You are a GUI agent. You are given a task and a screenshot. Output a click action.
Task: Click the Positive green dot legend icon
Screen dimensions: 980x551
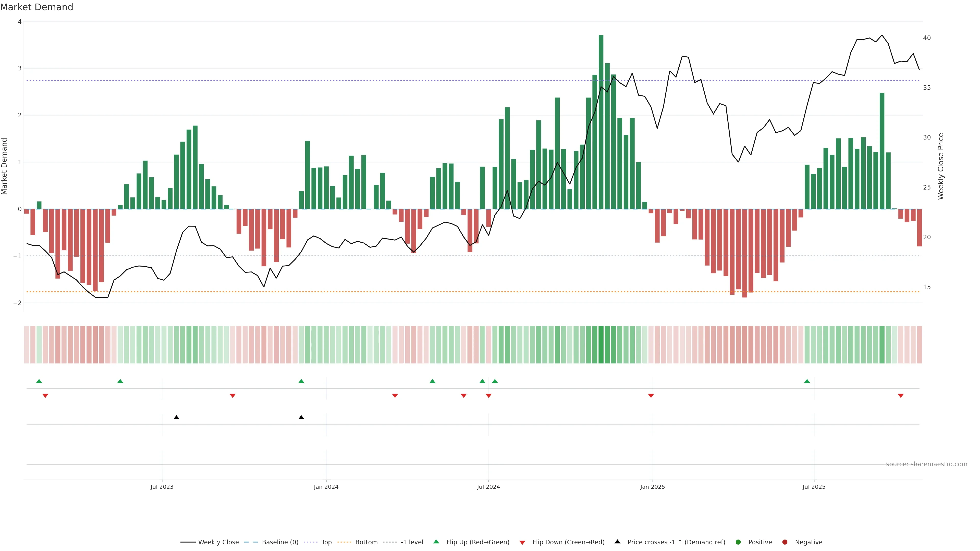[738, 542]
